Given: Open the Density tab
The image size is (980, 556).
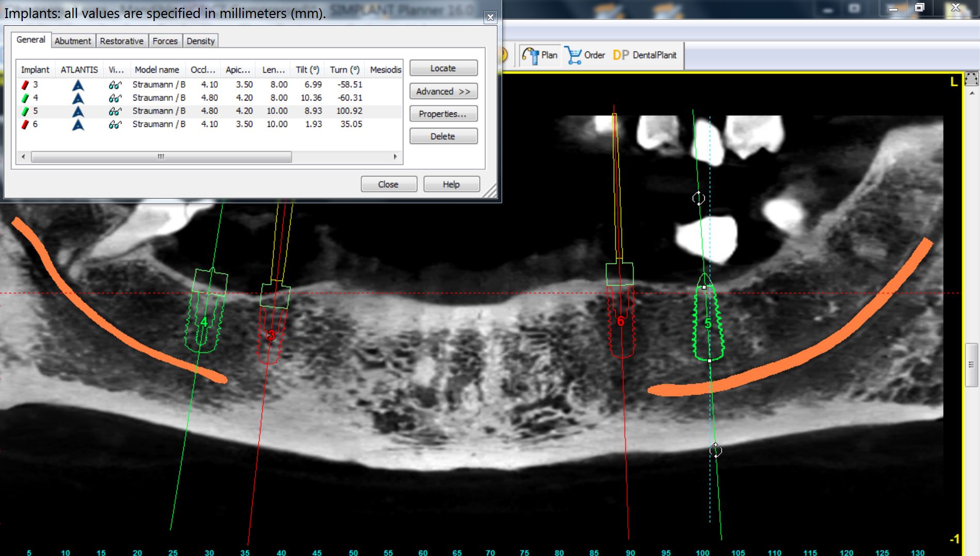Looking at the screenshot, I should tap(201, 41).
